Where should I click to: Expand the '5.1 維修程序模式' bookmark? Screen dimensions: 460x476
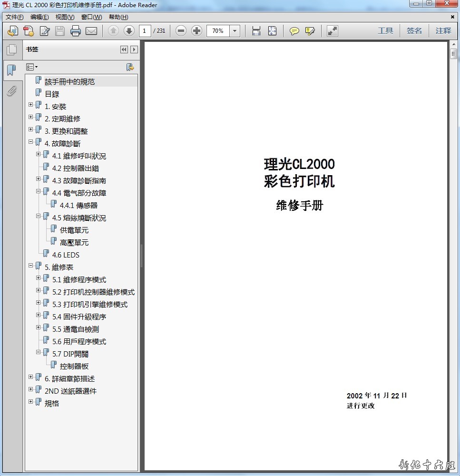[x=39, y=278]
